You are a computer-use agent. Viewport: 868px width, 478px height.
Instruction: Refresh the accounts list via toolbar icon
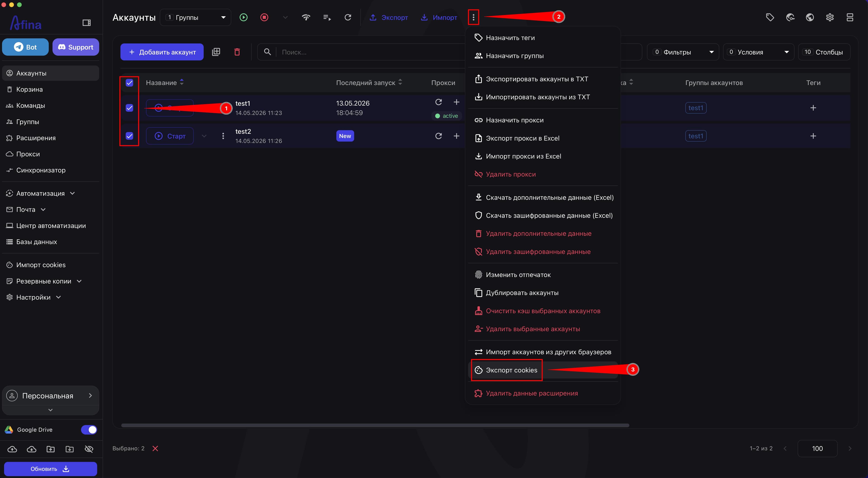pyautogui.click(x=348, y=17)
